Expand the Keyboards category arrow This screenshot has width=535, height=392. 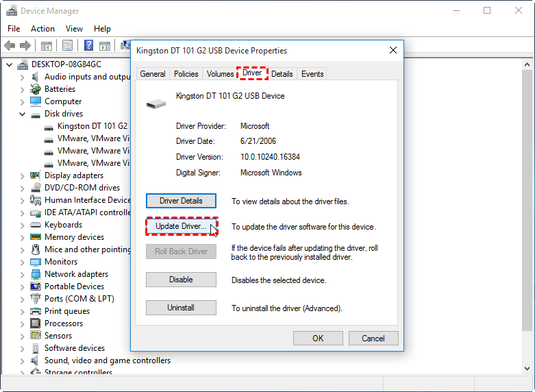coord(22,225)
